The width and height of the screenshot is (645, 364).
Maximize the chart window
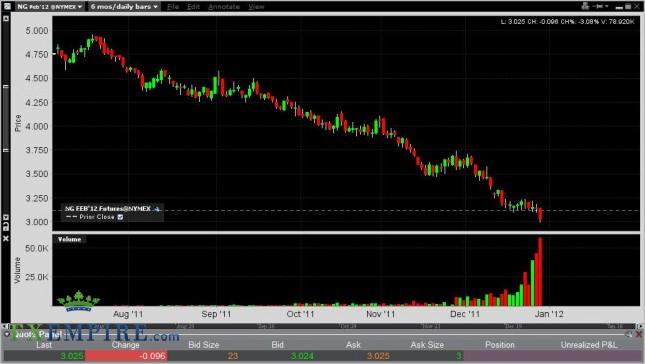tap(628, 7)
